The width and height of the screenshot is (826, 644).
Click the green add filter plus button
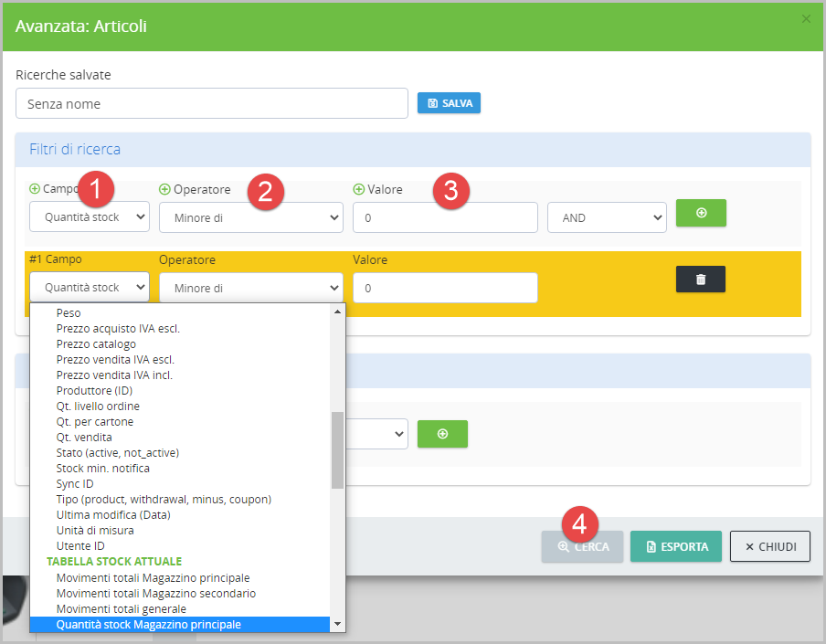[700, 213]
